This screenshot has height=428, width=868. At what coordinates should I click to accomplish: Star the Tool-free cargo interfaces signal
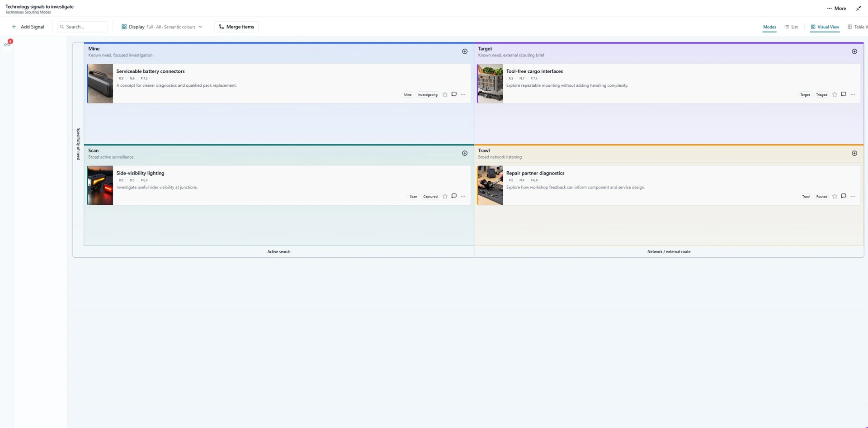pos(835,94)
